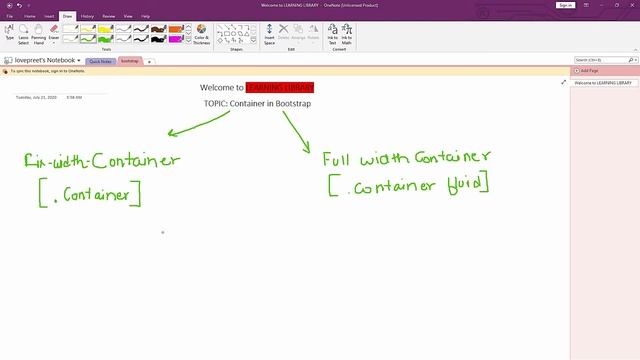Toggle full page view with expand arrows
640x360 pixels.
[x=564, y=82]
